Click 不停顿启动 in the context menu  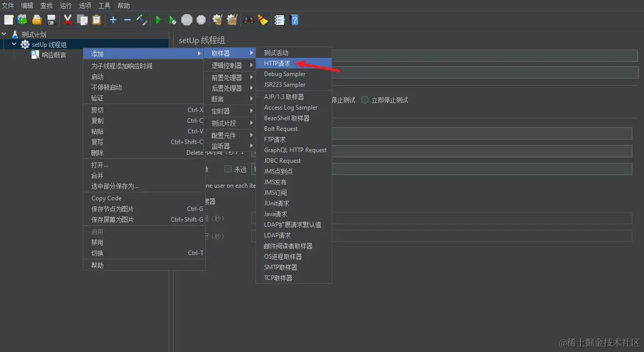(144, 87)
